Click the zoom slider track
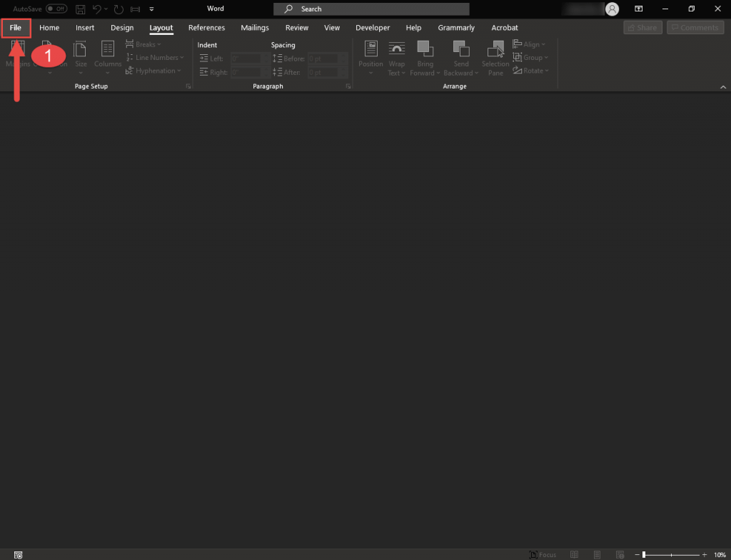This screenshot has width=731, height=560. click(671, 554)
